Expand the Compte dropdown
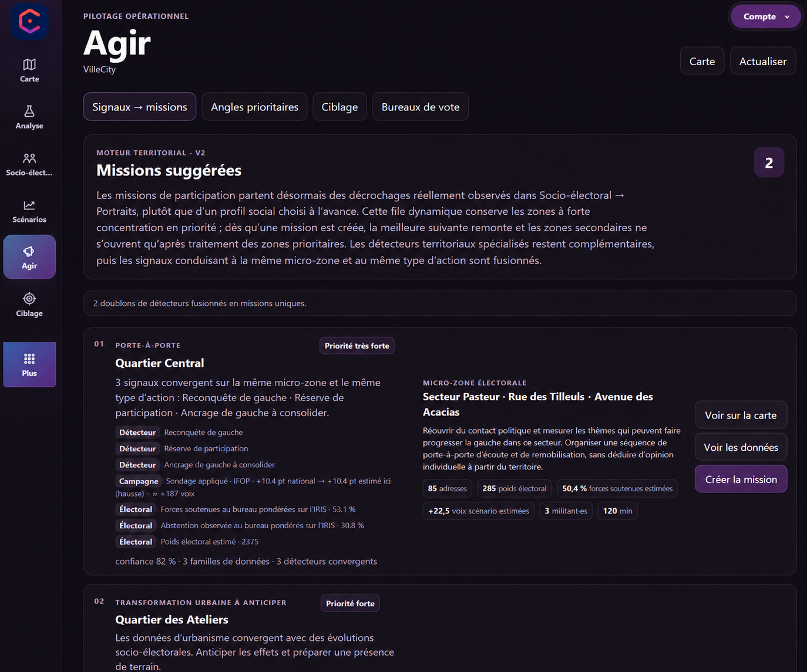 coord(766,16)
